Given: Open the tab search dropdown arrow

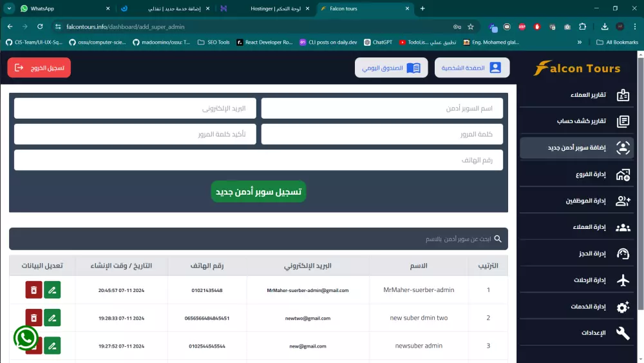Looking at the screenshot, I should coord(9,8).
